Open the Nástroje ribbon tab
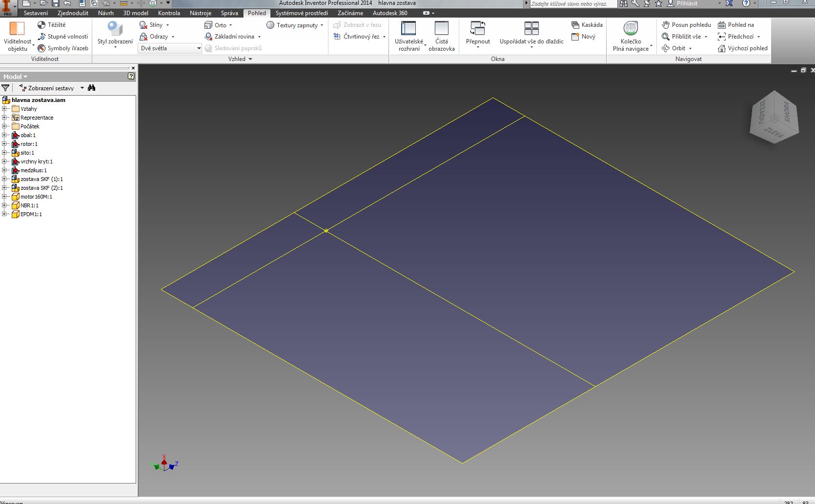This screenshot has height=504, width=815. coord(200,13)
